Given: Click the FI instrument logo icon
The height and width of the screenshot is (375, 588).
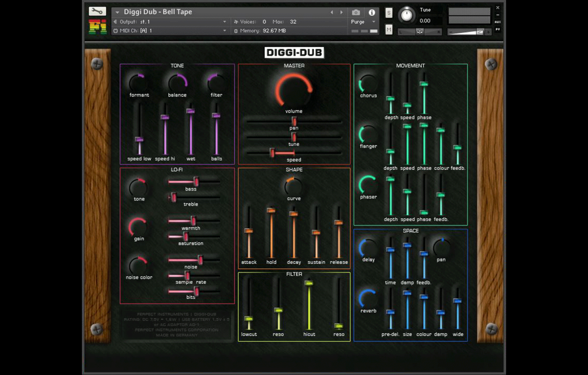Looking at the screenshot, I should click(98, 27).
